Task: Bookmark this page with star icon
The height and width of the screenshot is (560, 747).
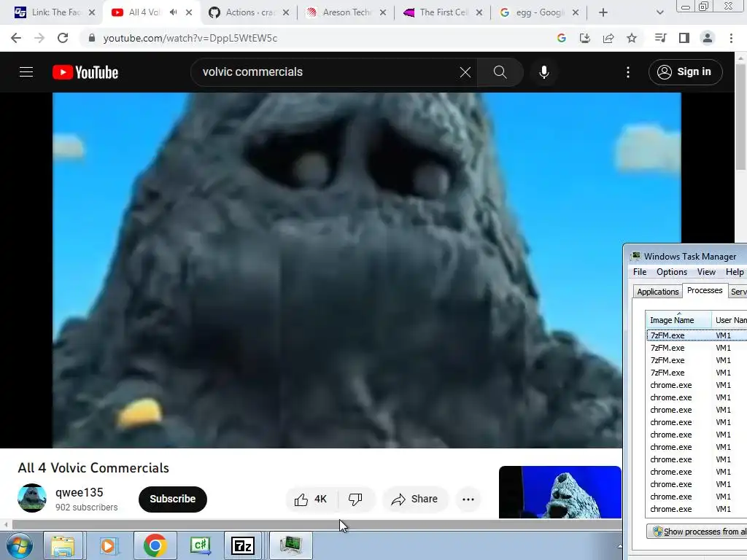Action: coord(632,38)
